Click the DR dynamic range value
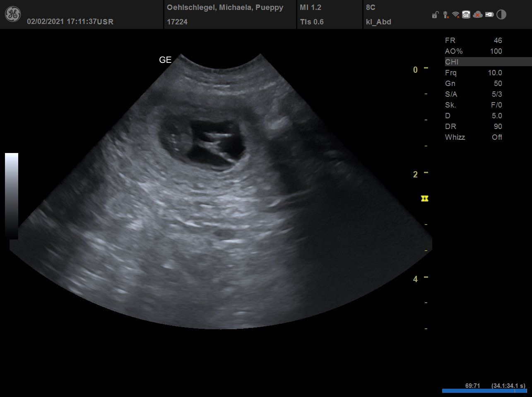This screenshot has width=532, height=397. pyautogui.click(x=498, y=127)
